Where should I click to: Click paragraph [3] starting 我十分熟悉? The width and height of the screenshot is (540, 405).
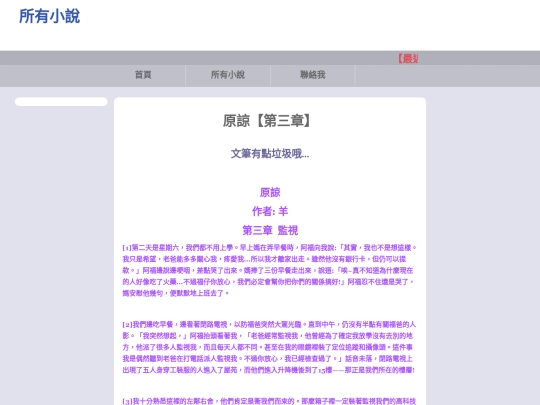tap(270, 401)
